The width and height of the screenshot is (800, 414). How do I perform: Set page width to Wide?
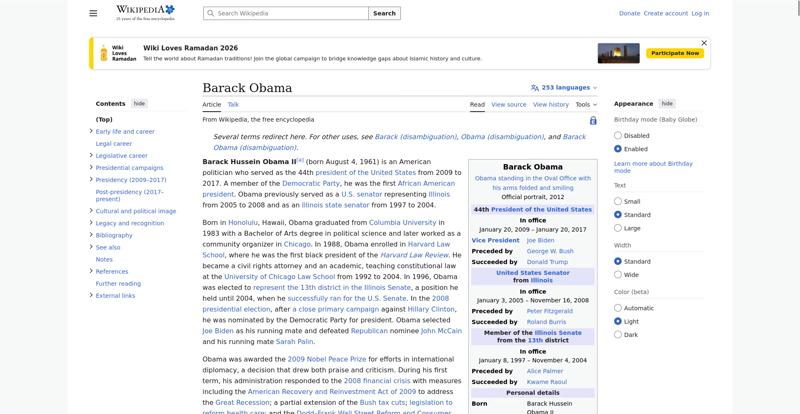(618, 274)
